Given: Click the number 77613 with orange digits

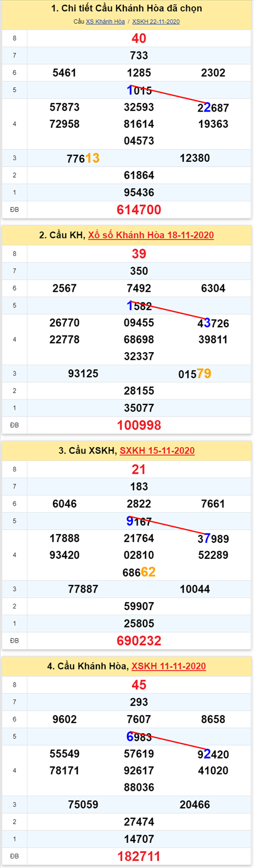Looking at the screenshot, I should tap(83, 158).
